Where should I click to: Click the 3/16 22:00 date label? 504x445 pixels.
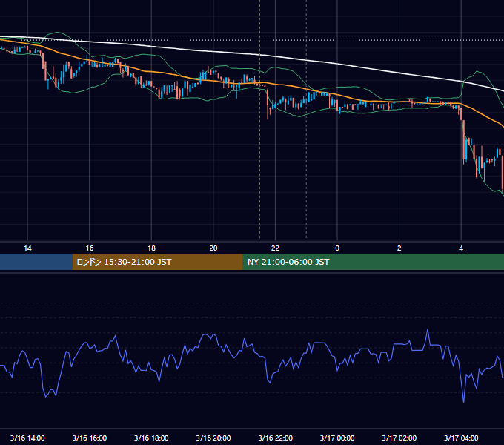pos(275,438)
